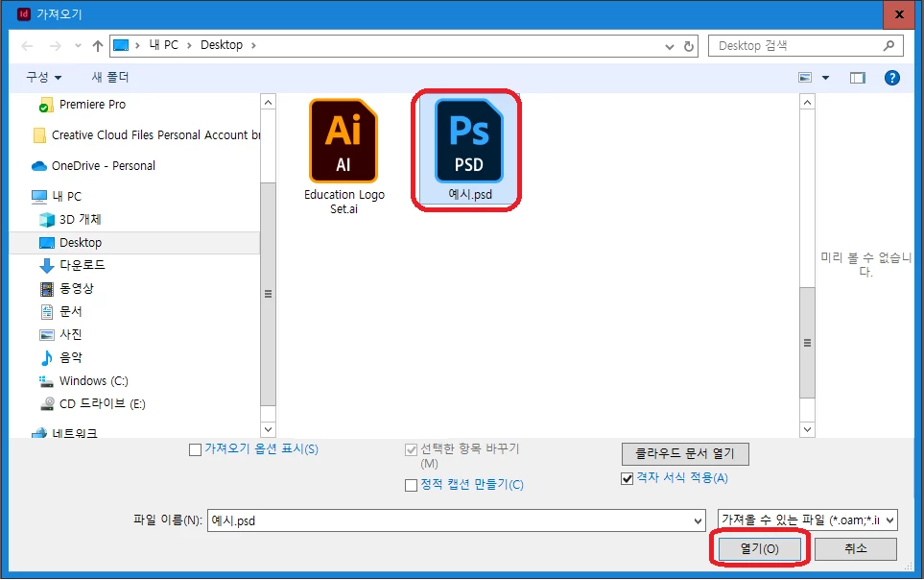Click 새 폴더 button
The width and height of the screenshot is (924, 580).
point(110,77)
